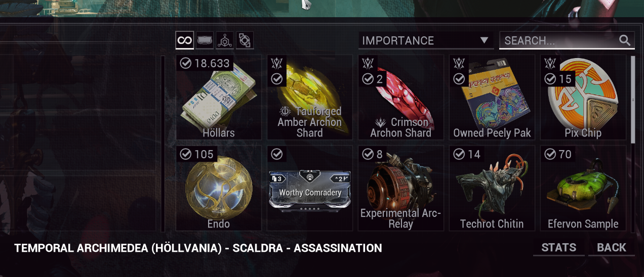Toggle the checkmark on Worthy Comradery
Image resolution: width=644 pixels, height=277 pixels.
[277, 154]
